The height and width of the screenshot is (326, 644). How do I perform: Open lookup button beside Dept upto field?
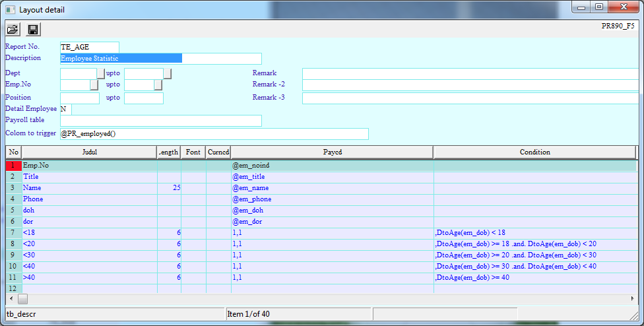tap(168, 73)
